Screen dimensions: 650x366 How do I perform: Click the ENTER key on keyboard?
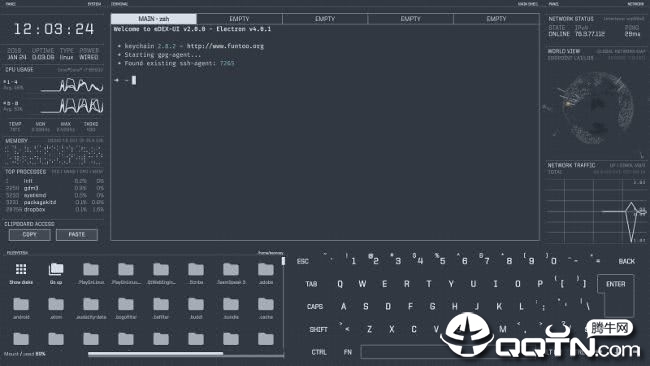pyautogui.click(x=616, y=284)
